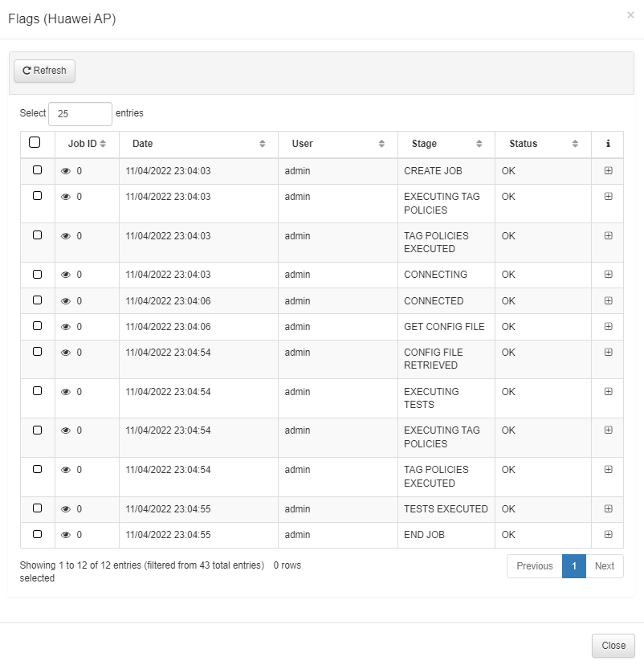
Task: Click eye icon in CONNECTED row
Action: [x=66, y=301]
